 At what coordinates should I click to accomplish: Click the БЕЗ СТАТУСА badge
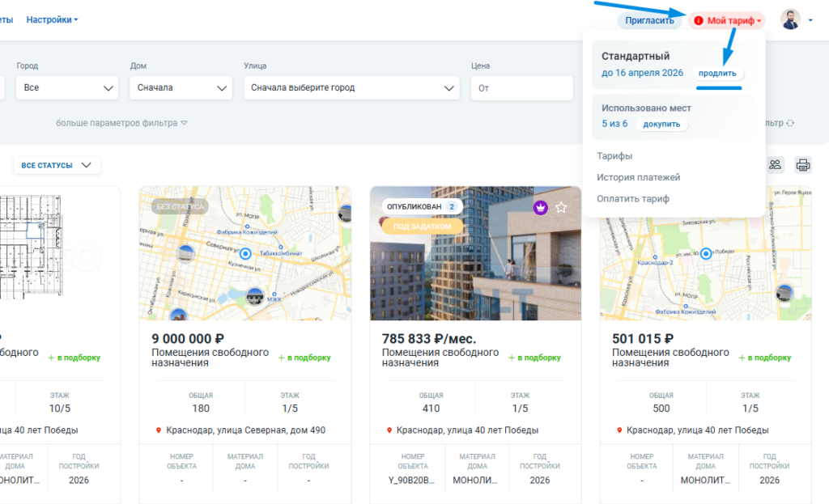[180, 206]
